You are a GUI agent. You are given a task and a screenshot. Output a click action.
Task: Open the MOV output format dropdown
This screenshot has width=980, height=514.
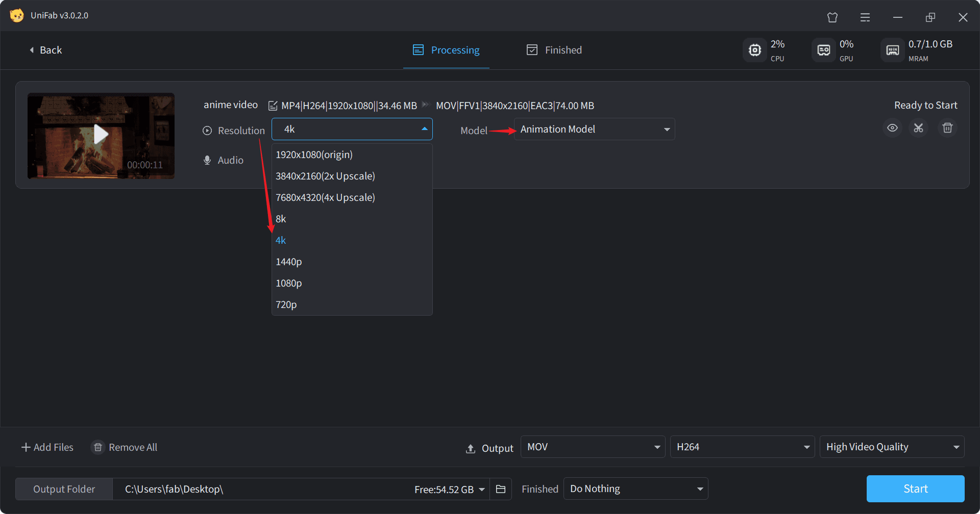click(x=593, y=447)
